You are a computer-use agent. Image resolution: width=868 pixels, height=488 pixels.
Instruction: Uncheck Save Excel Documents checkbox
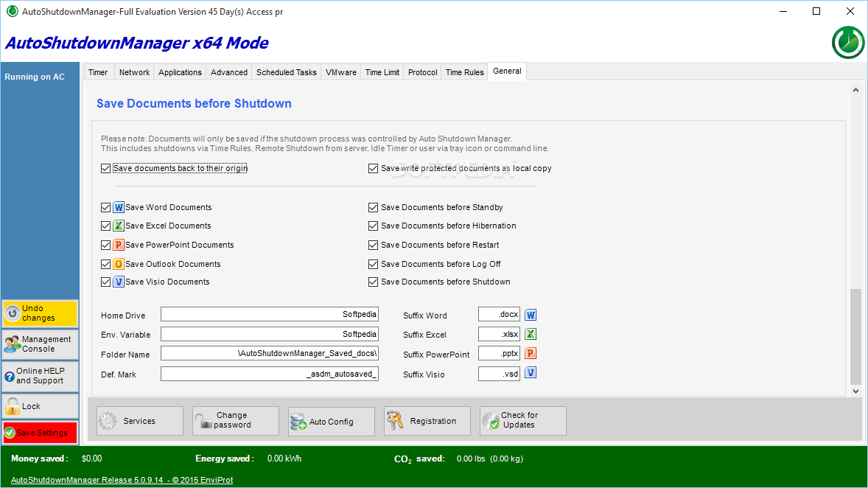pos(105,226)
